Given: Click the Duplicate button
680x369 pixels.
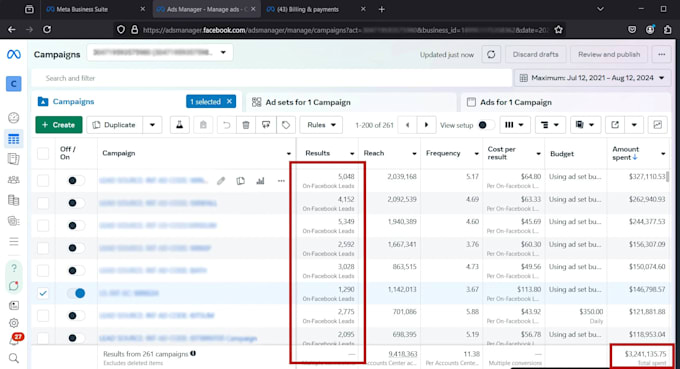Looking at the screenshot, I should tap(114, 125).
